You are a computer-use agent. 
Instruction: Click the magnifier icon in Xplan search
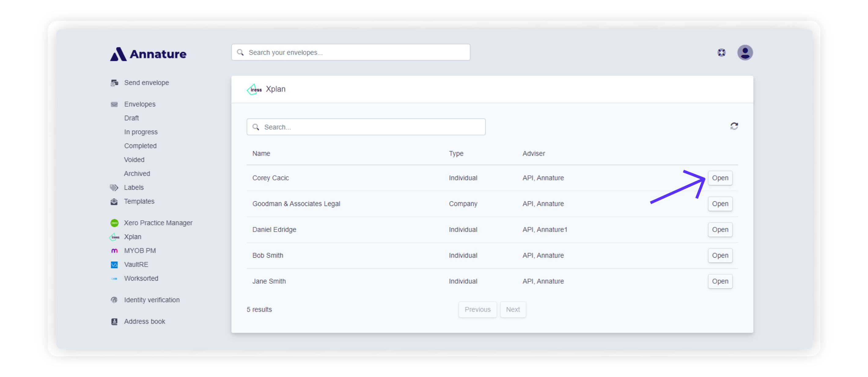(256, 127)
